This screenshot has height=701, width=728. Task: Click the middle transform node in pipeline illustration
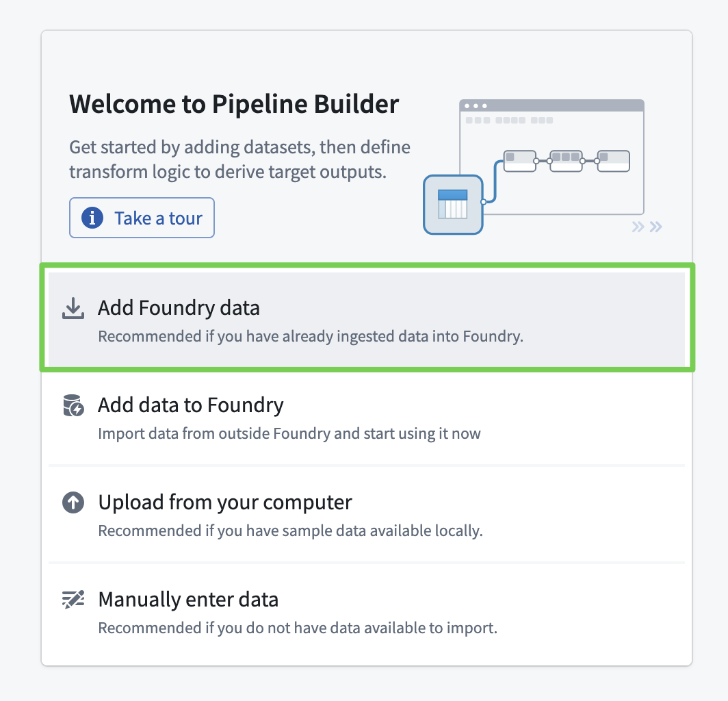(x=566, y=161)
